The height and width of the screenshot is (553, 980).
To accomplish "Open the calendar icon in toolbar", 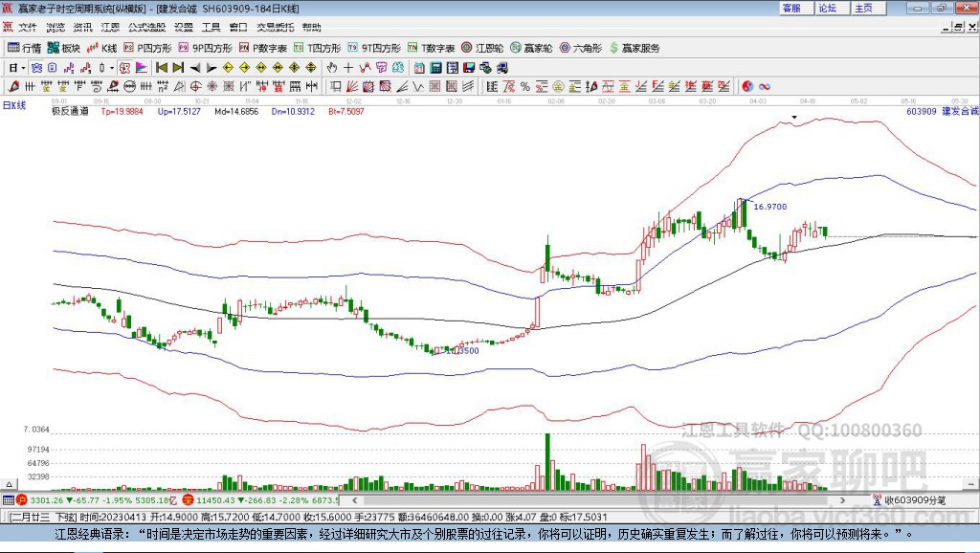I will (x=419, y=68).
